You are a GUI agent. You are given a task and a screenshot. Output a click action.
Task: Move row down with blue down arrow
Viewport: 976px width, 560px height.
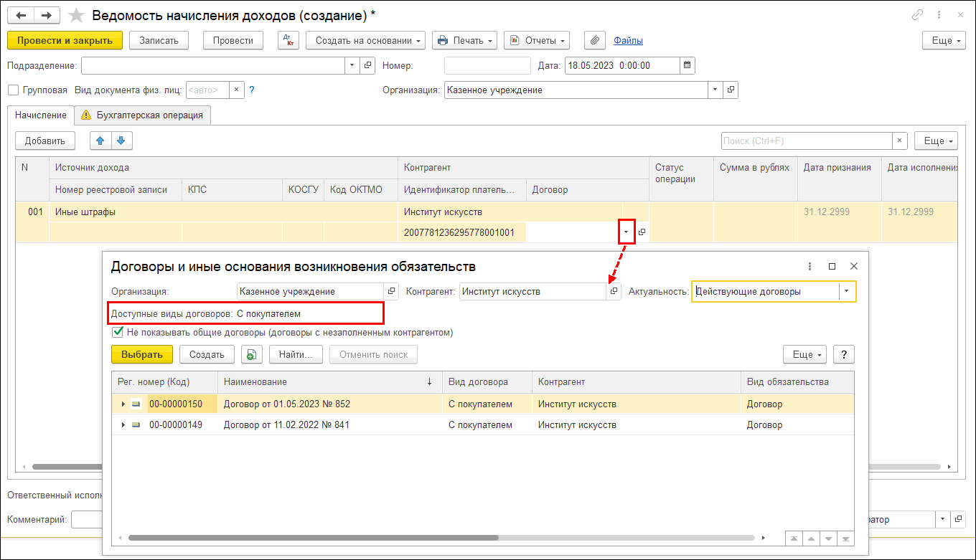click(121, 141)
